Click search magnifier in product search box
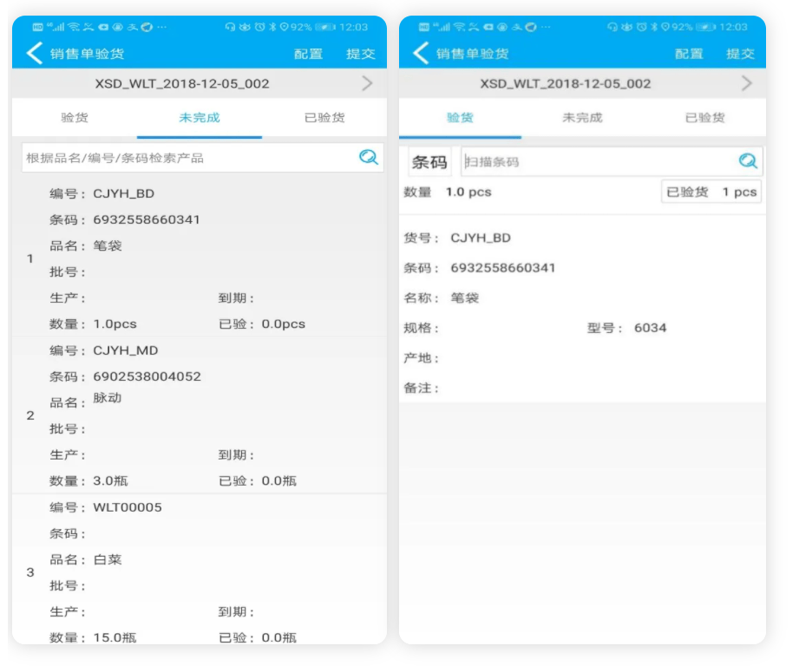This screenshot has width=799, height=672. click(368, 158)
